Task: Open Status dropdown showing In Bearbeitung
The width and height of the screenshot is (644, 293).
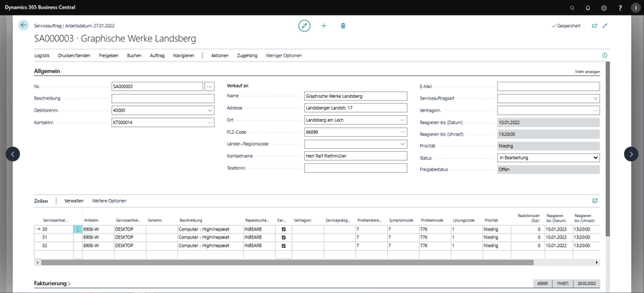Action: tap(548, 158)
